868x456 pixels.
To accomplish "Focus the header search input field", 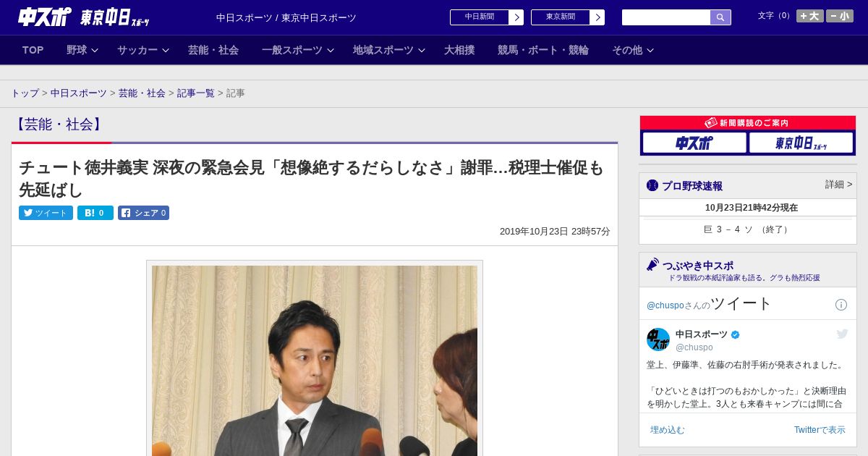I will 666,17.
